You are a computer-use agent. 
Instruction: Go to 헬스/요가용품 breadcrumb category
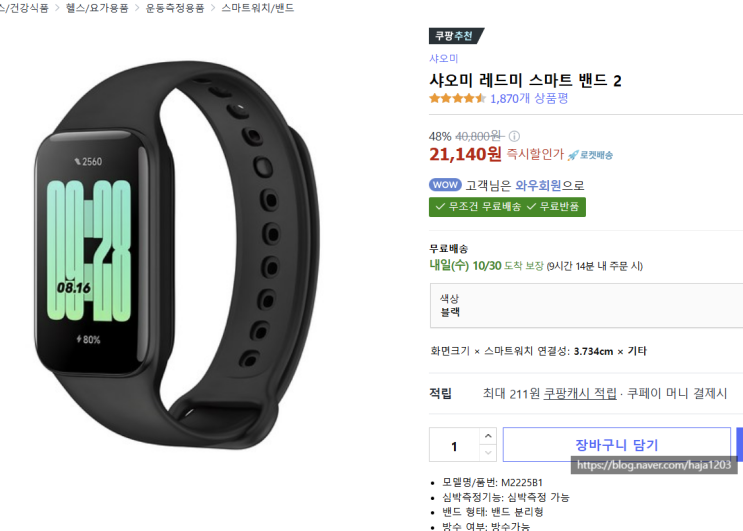click(97, 8)
